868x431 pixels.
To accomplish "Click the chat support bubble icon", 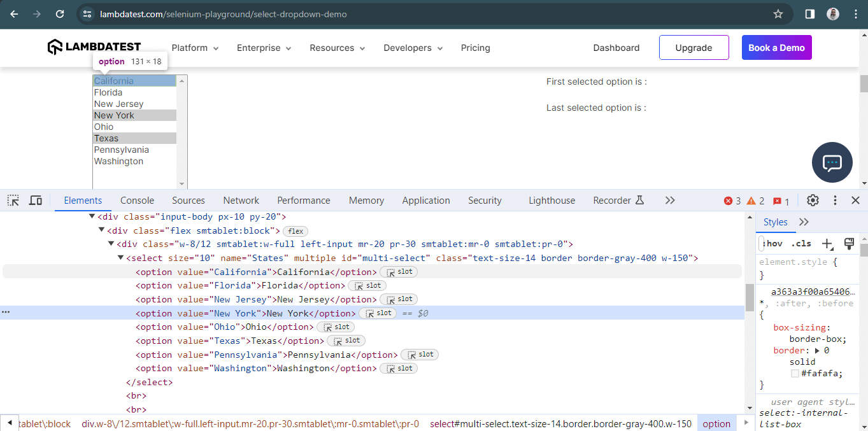I will coord(832,163).
